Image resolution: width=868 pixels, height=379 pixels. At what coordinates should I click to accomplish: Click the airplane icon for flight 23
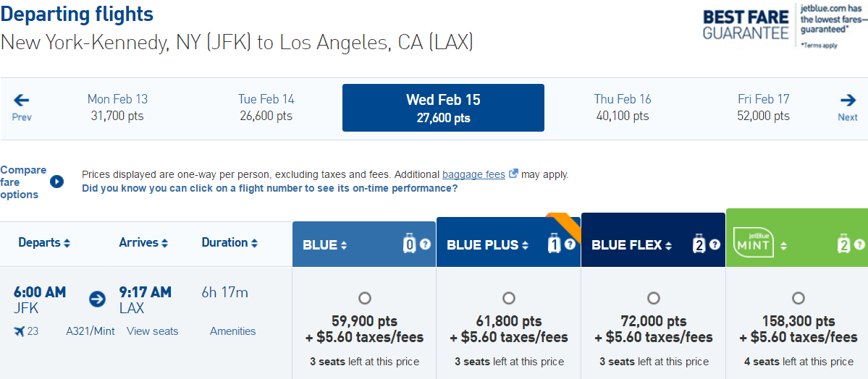(x=20, y=331)
